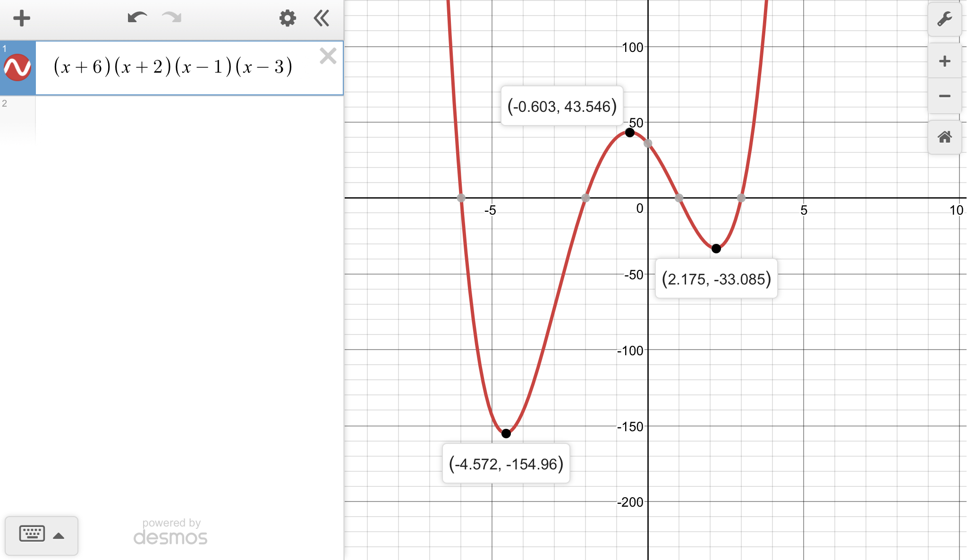
Task: Click the gray x-intercept point at x = -6
Action: coord(461,198)
